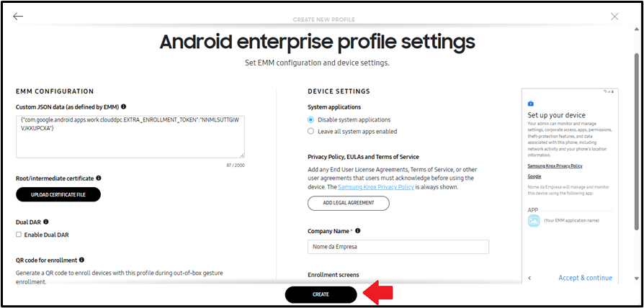
Task: Go back using the left arrow icon
Action: tap(18, 17)
